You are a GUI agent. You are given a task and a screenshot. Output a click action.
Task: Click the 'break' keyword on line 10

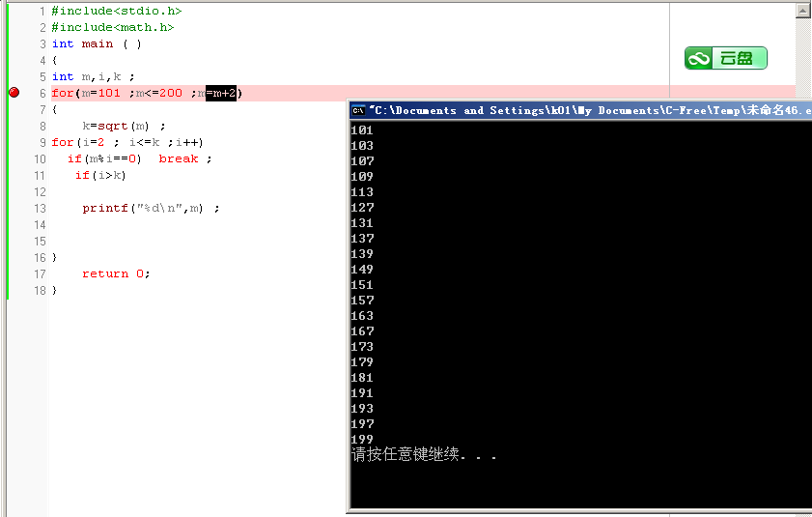click(x=179, y=158)
